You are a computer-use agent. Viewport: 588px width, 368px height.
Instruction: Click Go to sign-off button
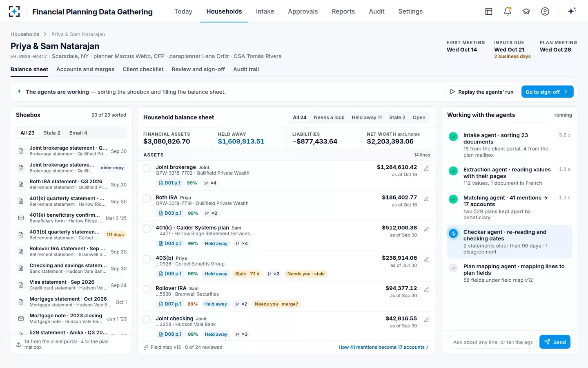(x=547, y=92)
